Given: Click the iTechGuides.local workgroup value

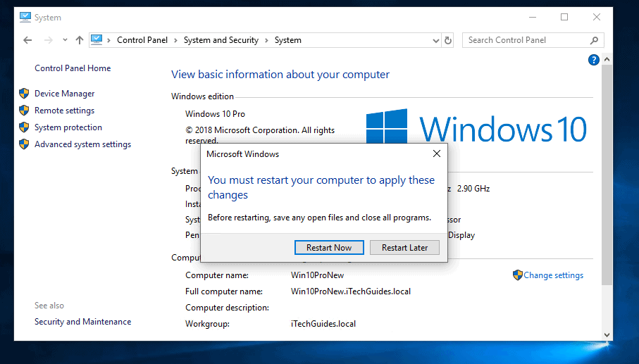Looking at the screenshot, I should [x=323, y=324].
